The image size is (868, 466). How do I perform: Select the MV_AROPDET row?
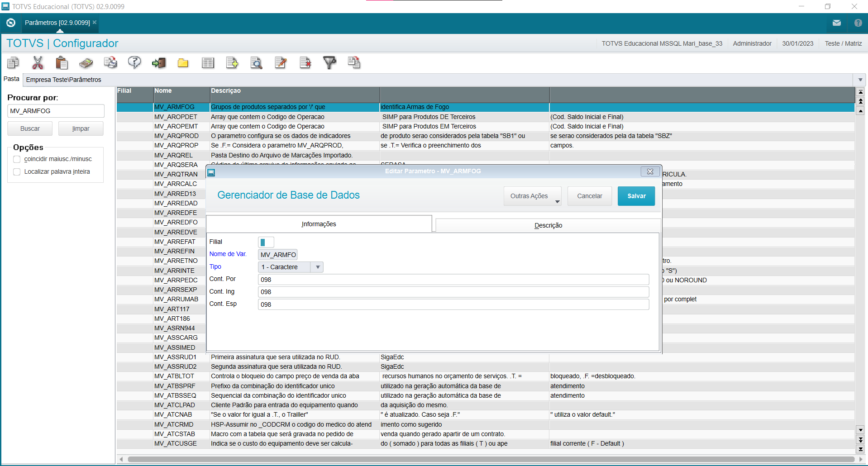[486, 117]
